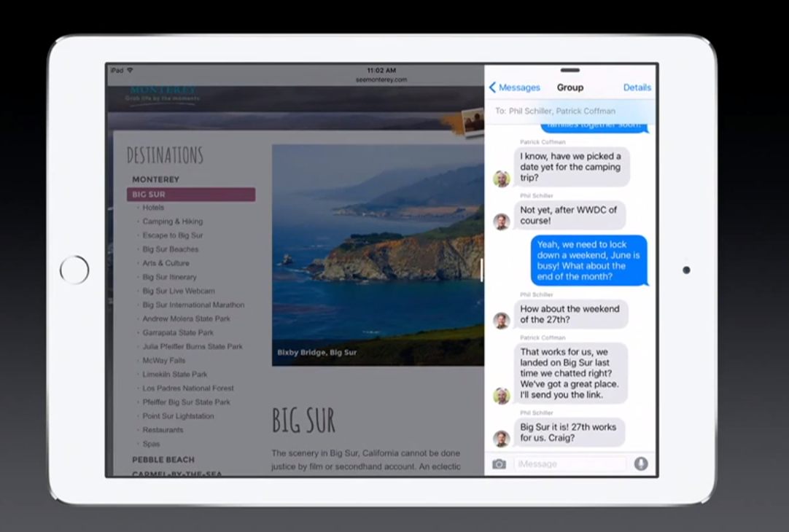Open the conversation Details view
The height and width of the screenshot is (532, 789).
click(x=637, y=87)
